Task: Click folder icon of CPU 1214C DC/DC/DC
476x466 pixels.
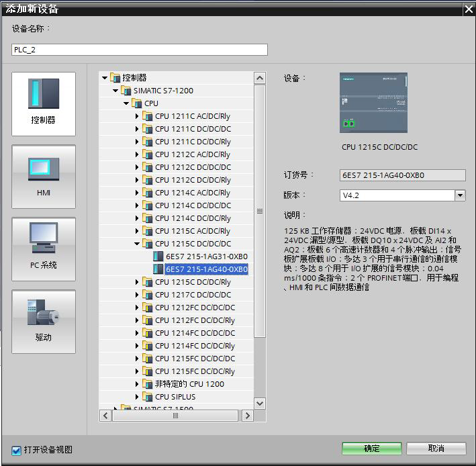Action: click(x=148, y=205)
